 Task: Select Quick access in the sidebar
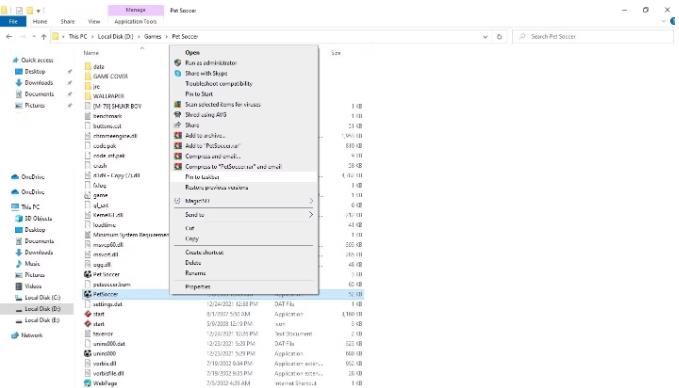tap(37, 60)
